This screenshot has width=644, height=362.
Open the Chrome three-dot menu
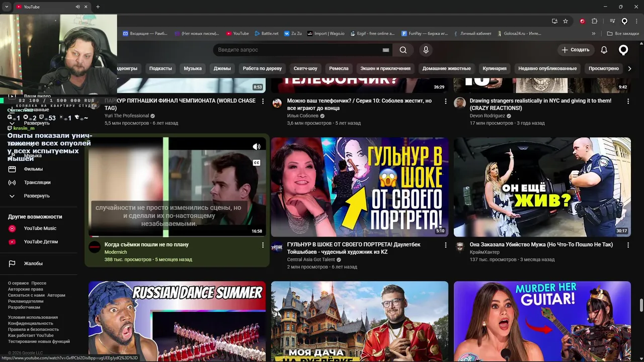[636, 21]
